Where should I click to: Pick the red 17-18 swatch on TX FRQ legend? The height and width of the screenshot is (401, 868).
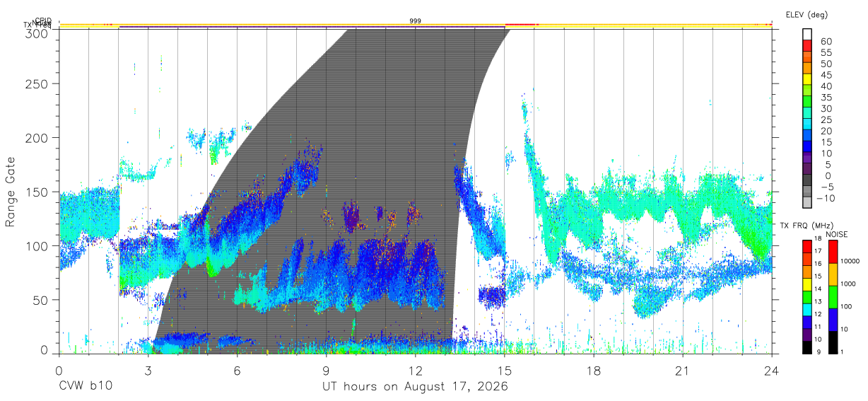coord(806,245)
